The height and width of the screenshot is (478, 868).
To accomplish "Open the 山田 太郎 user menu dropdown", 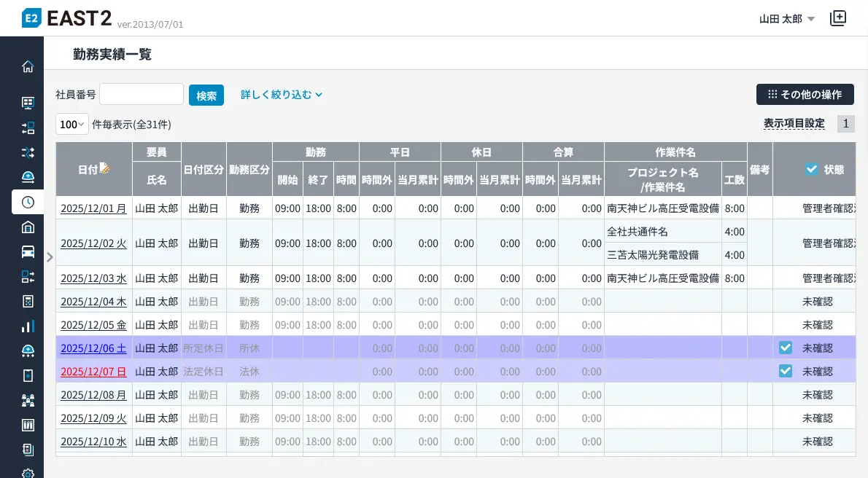I will 787,19.
